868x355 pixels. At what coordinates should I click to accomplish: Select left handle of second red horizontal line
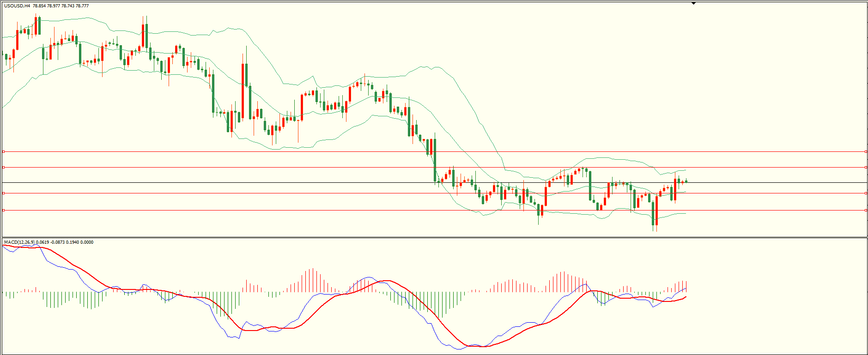pos(3,167)
